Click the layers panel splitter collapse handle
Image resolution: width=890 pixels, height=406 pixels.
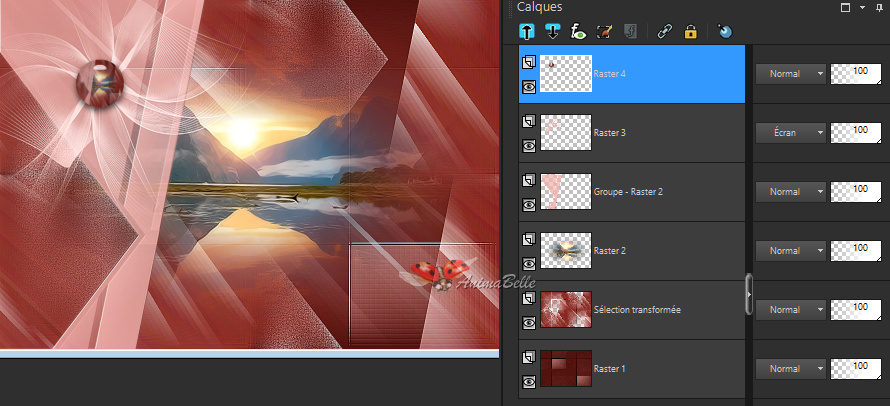[749, 295]
